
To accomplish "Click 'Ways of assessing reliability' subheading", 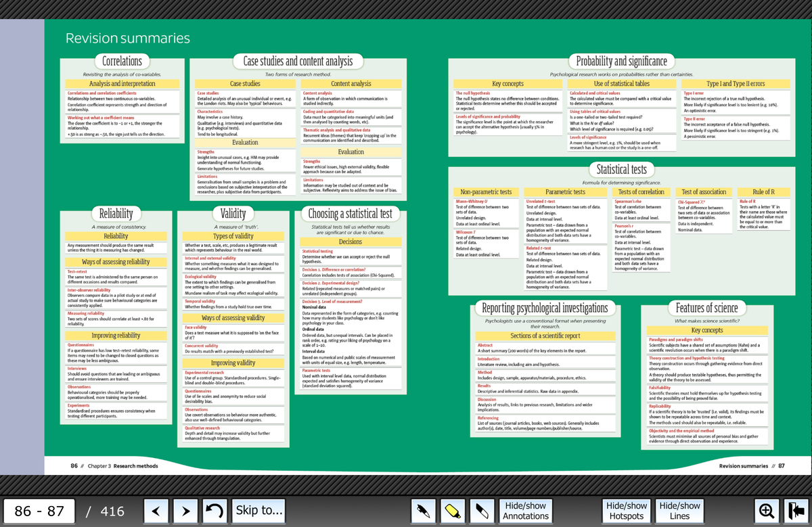I will point(116,262).
